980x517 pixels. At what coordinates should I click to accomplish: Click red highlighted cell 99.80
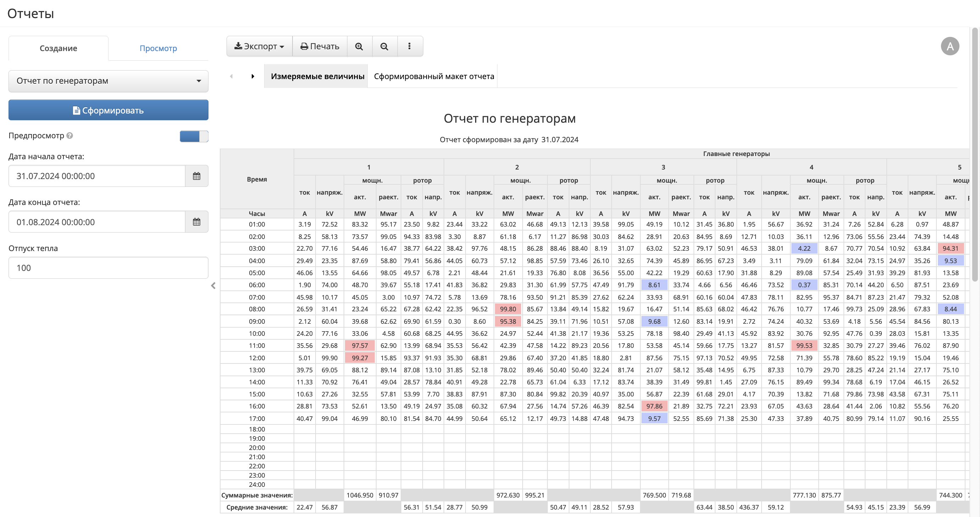508,309
